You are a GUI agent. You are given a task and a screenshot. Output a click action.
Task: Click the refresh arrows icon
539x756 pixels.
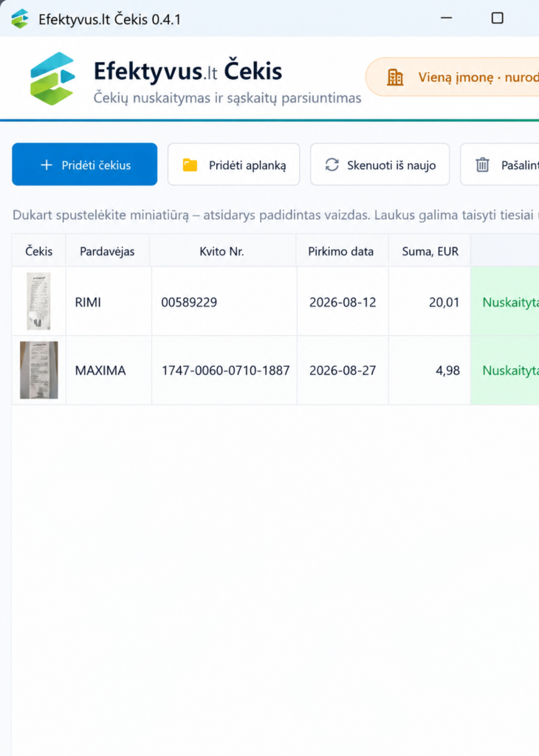332,165
